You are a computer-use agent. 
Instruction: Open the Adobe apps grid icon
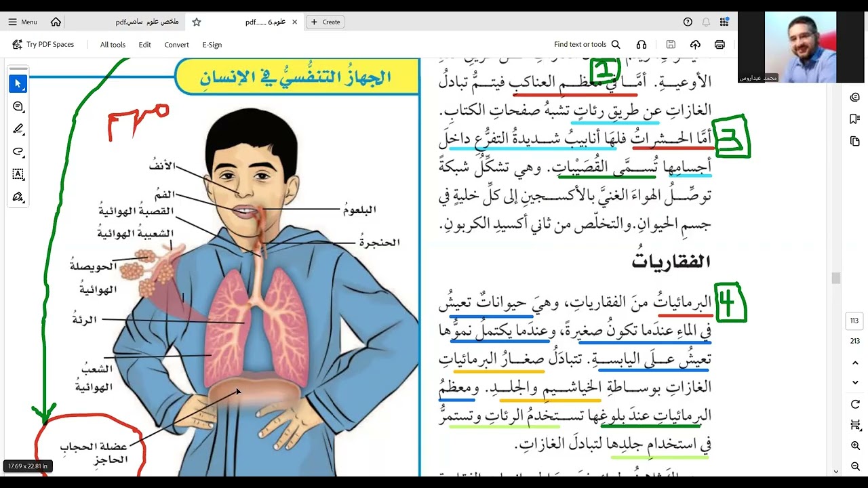724,22
